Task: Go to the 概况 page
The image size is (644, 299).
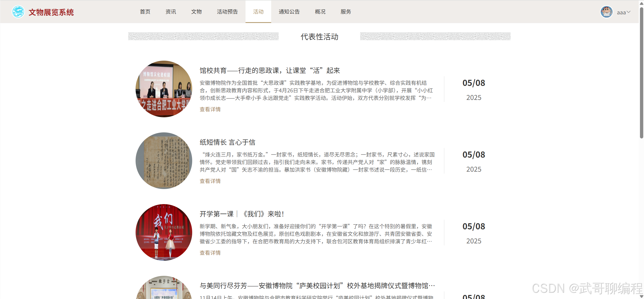Action: point(320,12)
